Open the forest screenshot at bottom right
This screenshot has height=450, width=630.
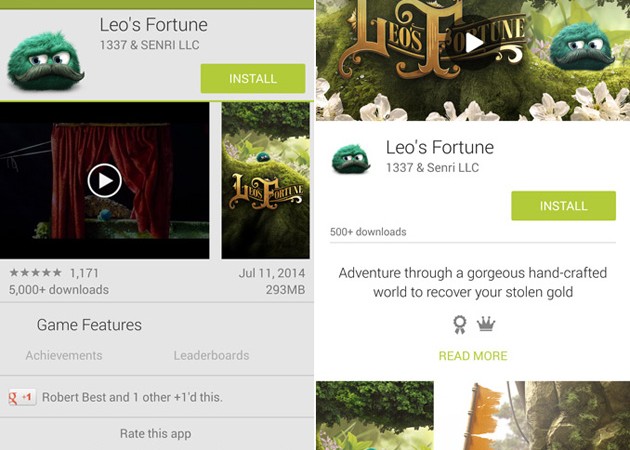(x=375, y=415)
